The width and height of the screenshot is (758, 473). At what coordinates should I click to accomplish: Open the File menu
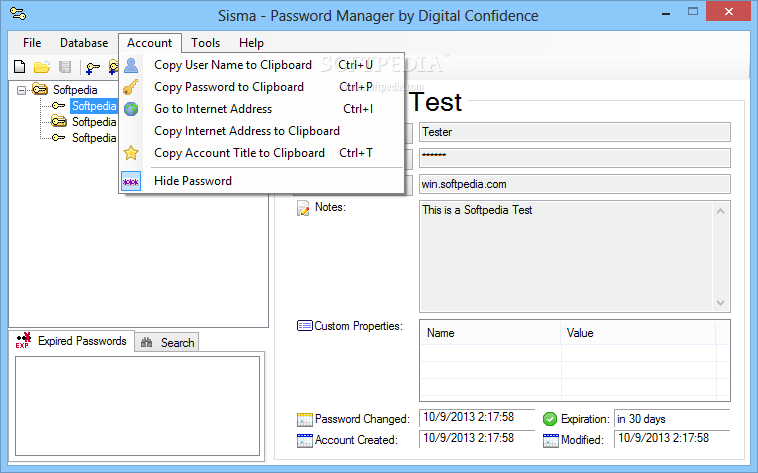click(32, 43)
